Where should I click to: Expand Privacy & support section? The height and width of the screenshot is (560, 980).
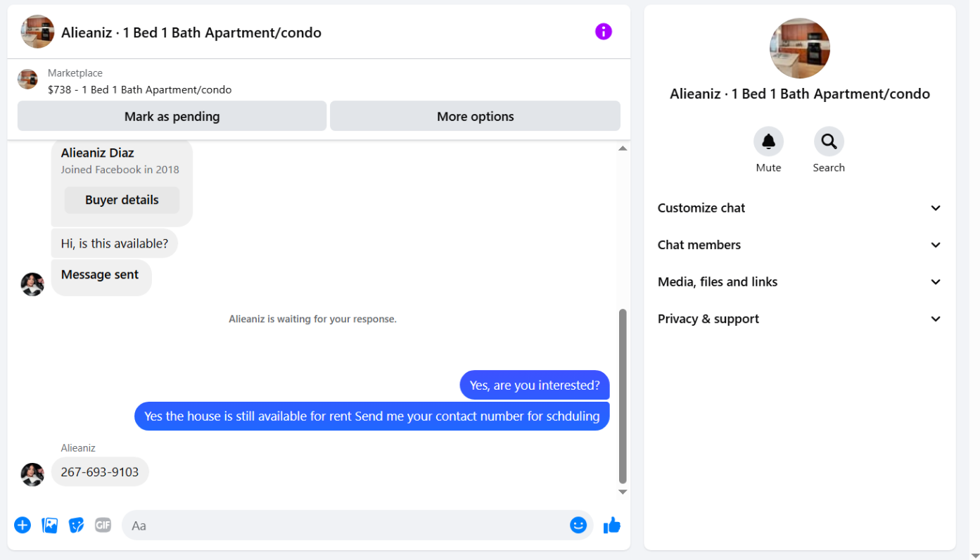click(x=799, y=319)
